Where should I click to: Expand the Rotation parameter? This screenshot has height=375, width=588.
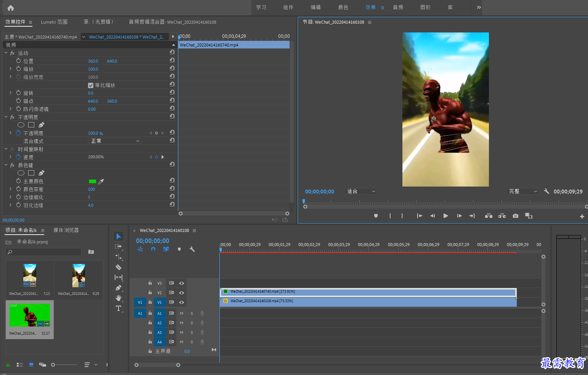pyautogui.click(x=10, y=93)
